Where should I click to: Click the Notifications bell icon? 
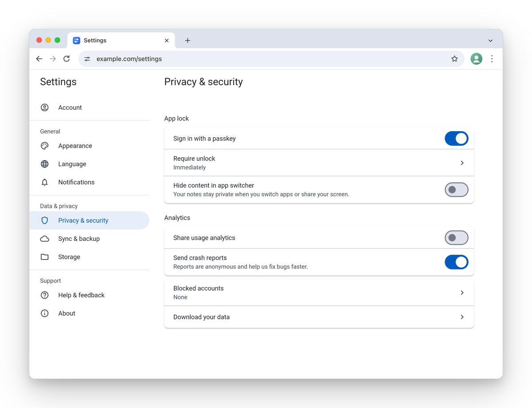(45, 182)
